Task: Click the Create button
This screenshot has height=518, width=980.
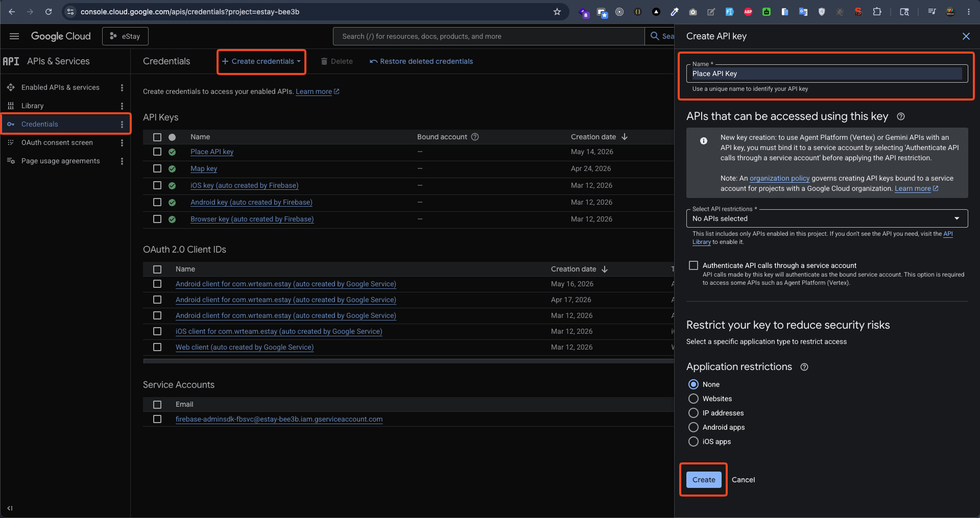Action: point(704,480)
